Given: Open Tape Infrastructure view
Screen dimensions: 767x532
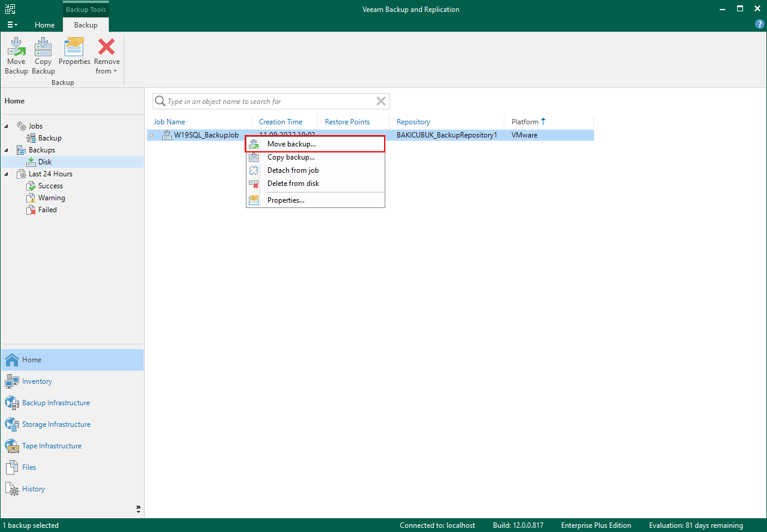Looking at the screenshot, I should tap(51, 446).
